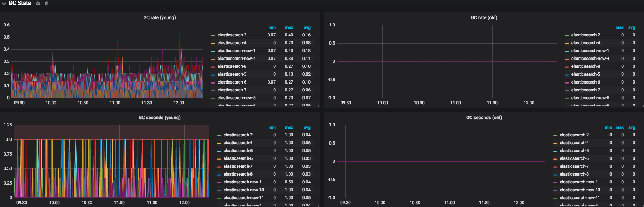The width and height of the screenshot is (644, 207).
Task: Sort GC rate (old) legend by max
Action: click(619, 27)
